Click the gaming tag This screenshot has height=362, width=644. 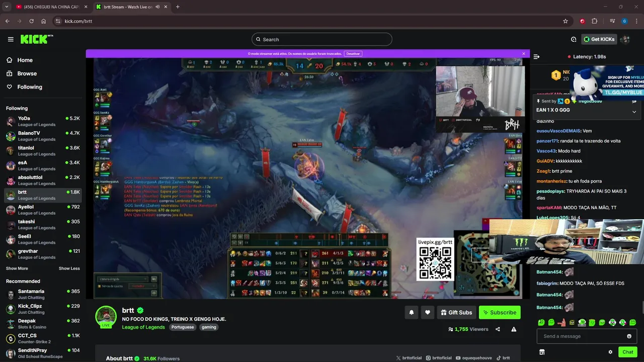pyautogui.click(x=209, y=327)
